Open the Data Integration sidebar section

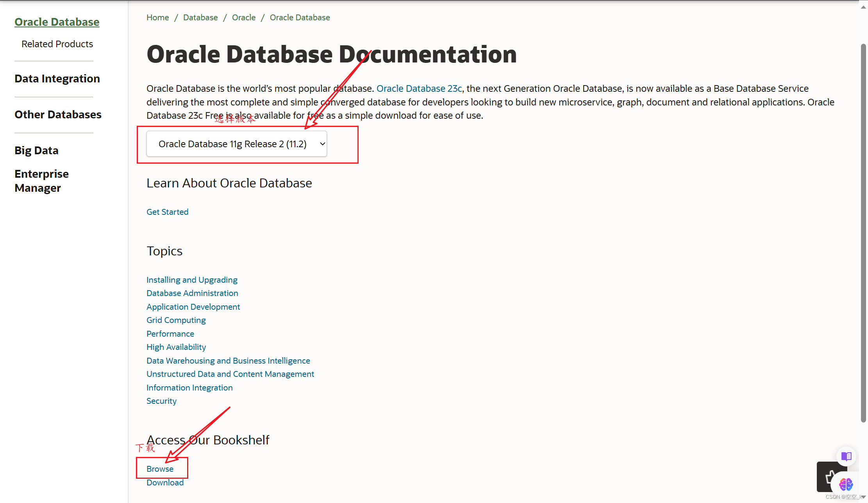[x=57, y=78]
